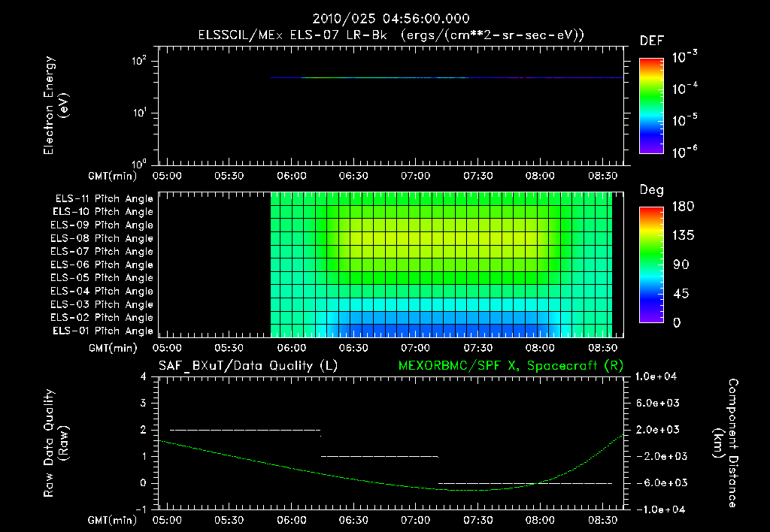Screen dimensions: 770x532
Task: Click GMT(min) label under the pitch angle panel
Action: click(113, 348)
